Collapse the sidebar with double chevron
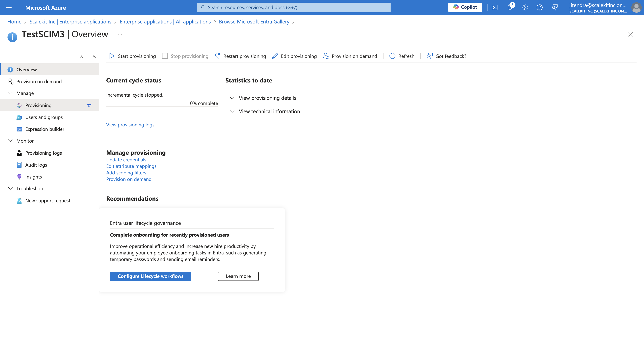Viewport: 644px width, 357px height. 94,56
